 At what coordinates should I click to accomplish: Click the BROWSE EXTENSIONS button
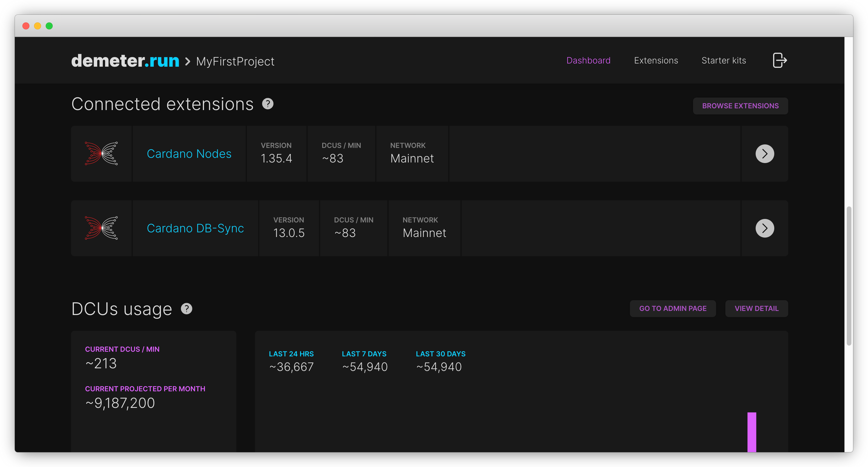coord(740,106)
